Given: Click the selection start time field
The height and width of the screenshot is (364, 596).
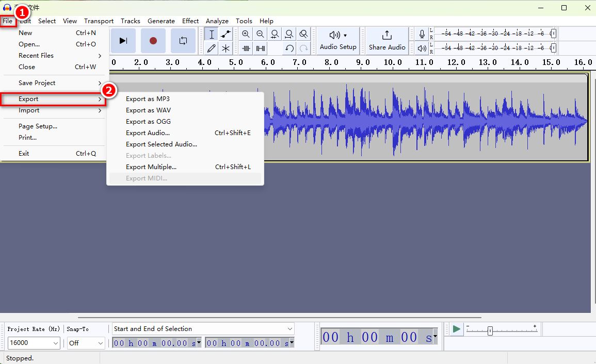Looking at the screenshot, I should (x=156, y=343).
